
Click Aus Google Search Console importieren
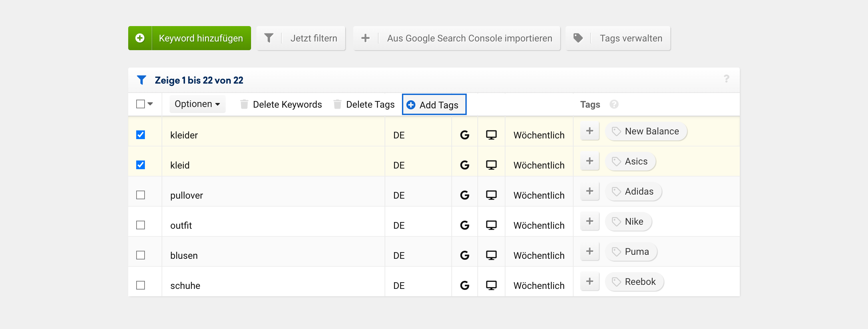pyautogui.click(x=456, y=38)
